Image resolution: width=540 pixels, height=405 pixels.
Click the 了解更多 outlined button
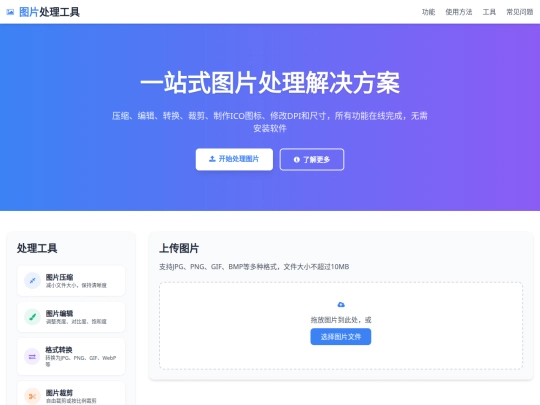pyautogui.click(x=312, y=159)
